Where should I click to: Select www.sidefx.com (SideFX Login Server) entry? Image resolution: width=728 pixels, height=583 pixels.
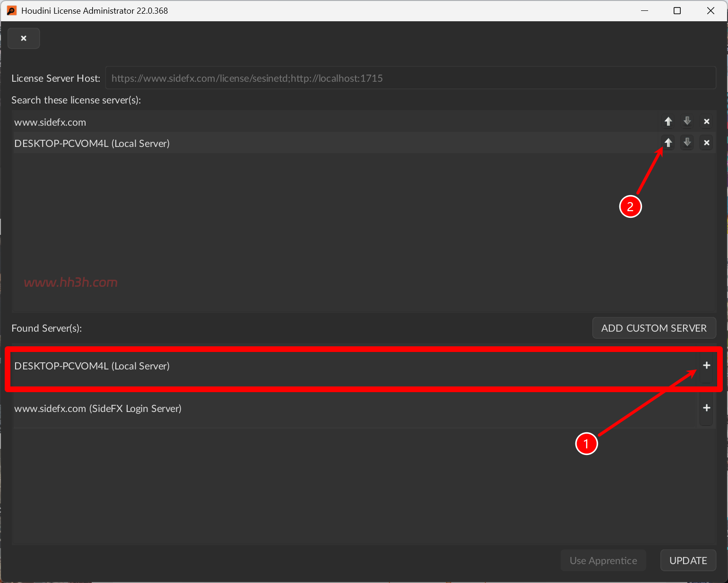[355, 409]
